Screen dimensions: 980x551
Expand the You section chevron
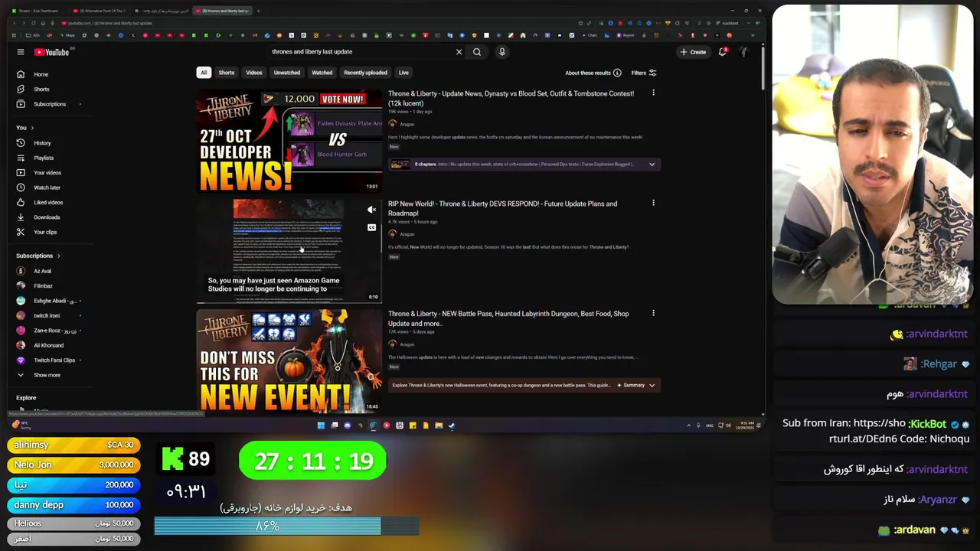[32, 128]
